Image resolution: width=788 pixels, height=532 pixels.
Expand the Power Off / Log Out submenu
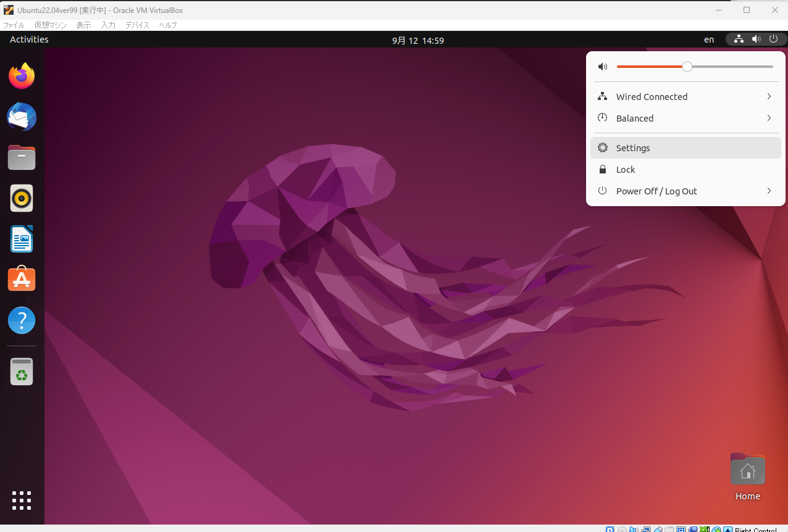768,191
